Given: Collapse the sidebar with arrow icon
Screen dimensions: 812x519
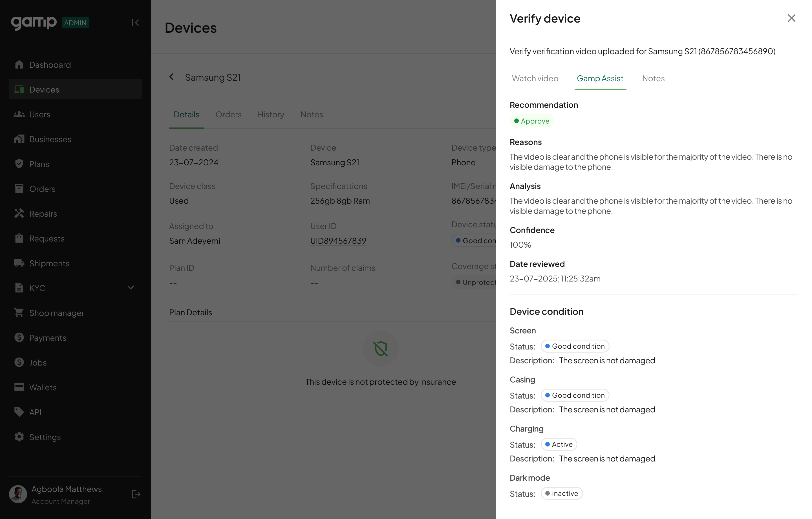Looking at the screenshot, I should 135,23.
